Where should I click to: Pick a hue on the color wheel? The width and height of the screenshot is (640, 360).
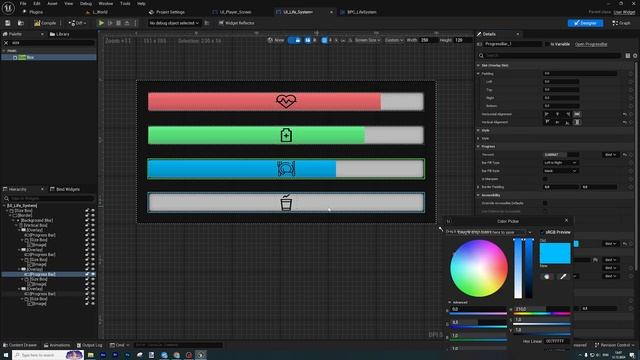pos(479,268)
